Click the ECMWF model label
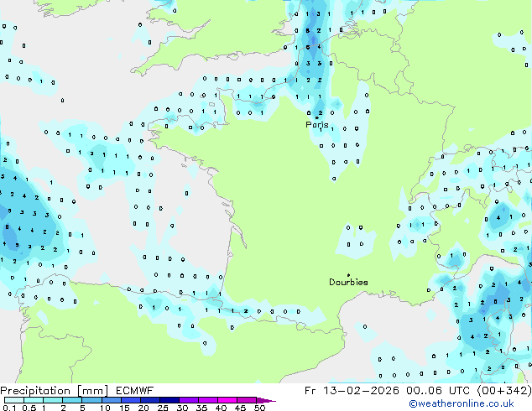 (x=135, y=391)
